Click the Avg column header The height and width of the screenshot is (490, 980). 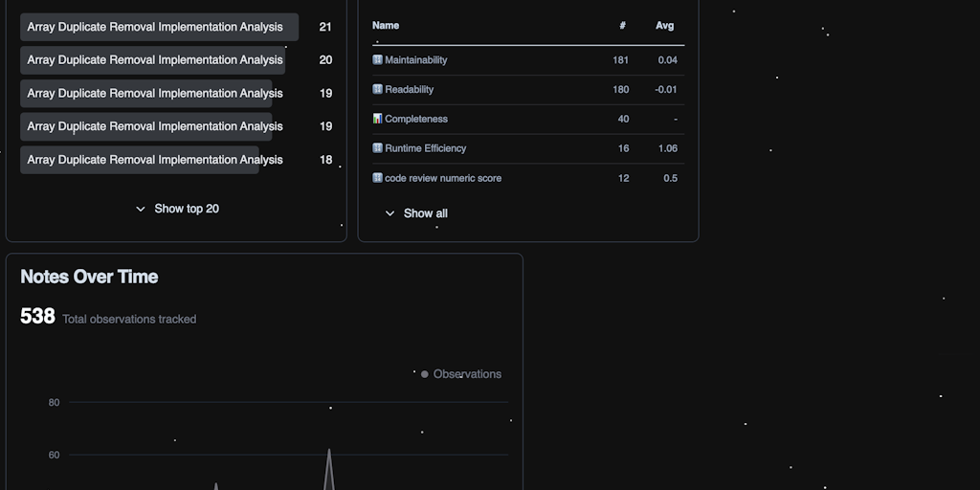(664, 26)
